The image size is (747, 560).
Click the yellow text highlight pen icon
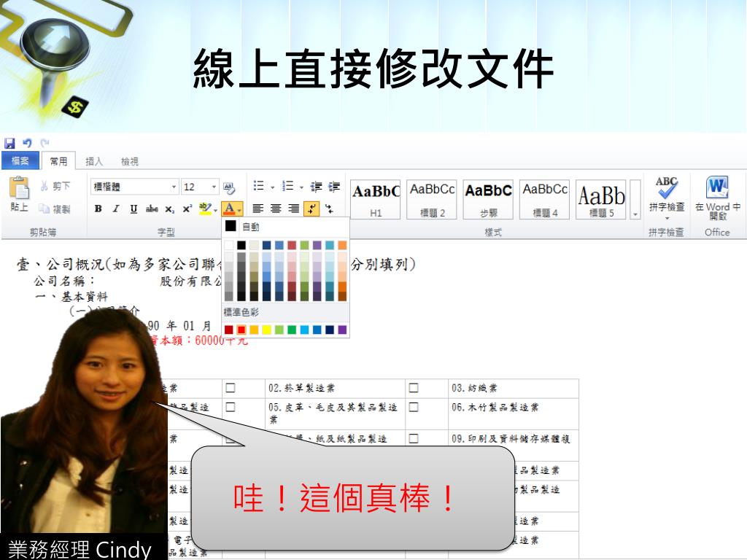(x=205, y=209)
